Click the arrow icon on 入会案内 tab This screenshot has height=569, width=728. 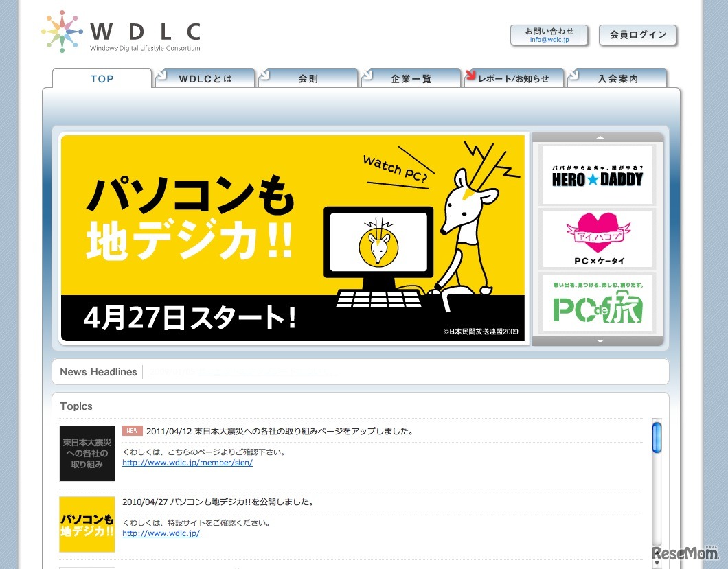coord(573,74)
